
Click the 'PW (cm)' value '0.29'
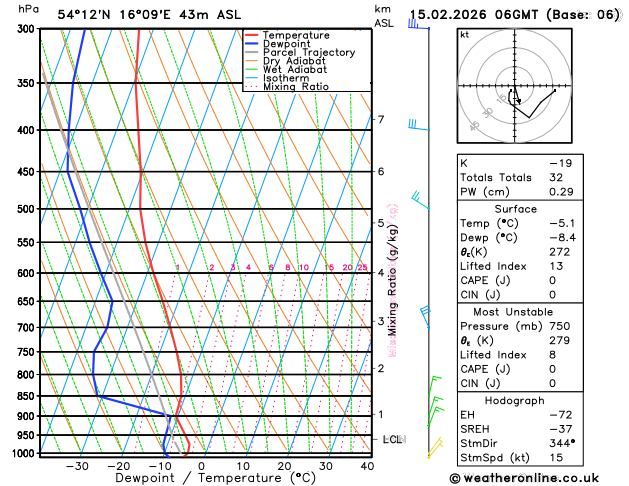click(561, 192)
